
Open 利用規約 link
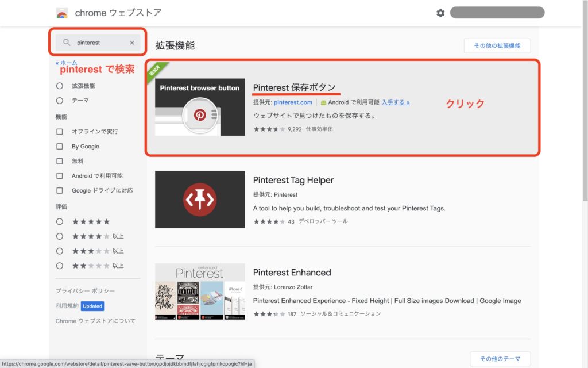67,306
